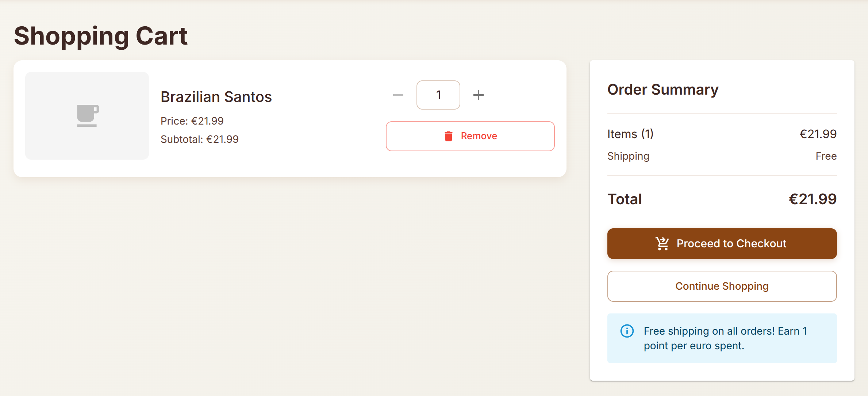The width and height of the screenshot is (868, 396).
Task: Click the Shipping label in summary
Action: (628, 156)
